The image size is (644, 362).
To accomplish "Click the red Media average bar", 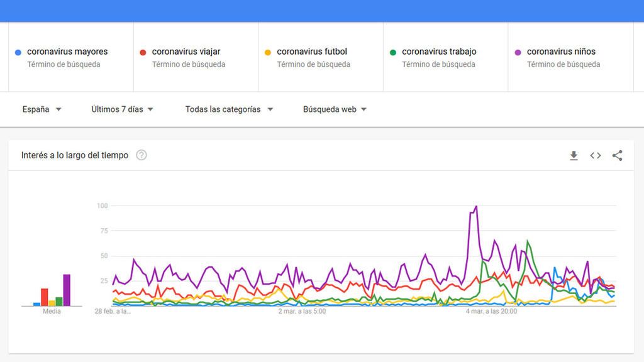I will coord(45,297).
